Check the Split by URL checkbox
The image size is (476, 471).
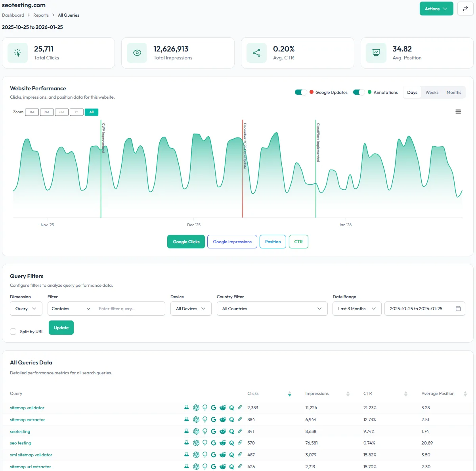click(x=13, y=332)
